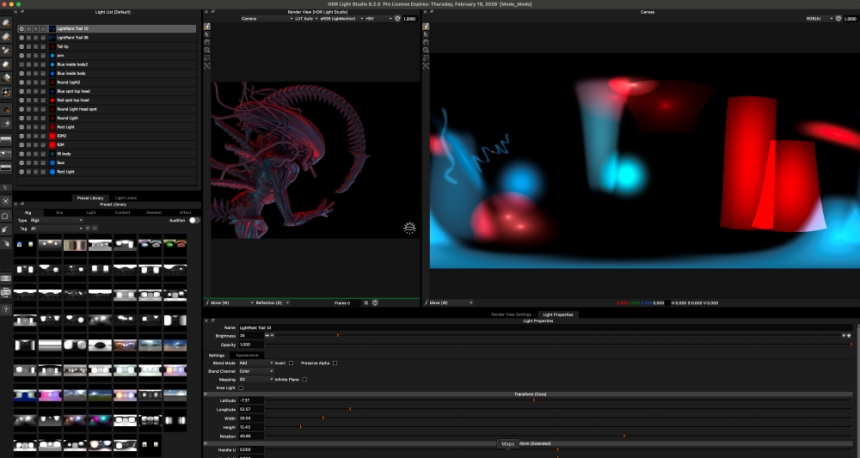Select the Round Light Head spot row

pyautogui.click(x=107, y=109)
